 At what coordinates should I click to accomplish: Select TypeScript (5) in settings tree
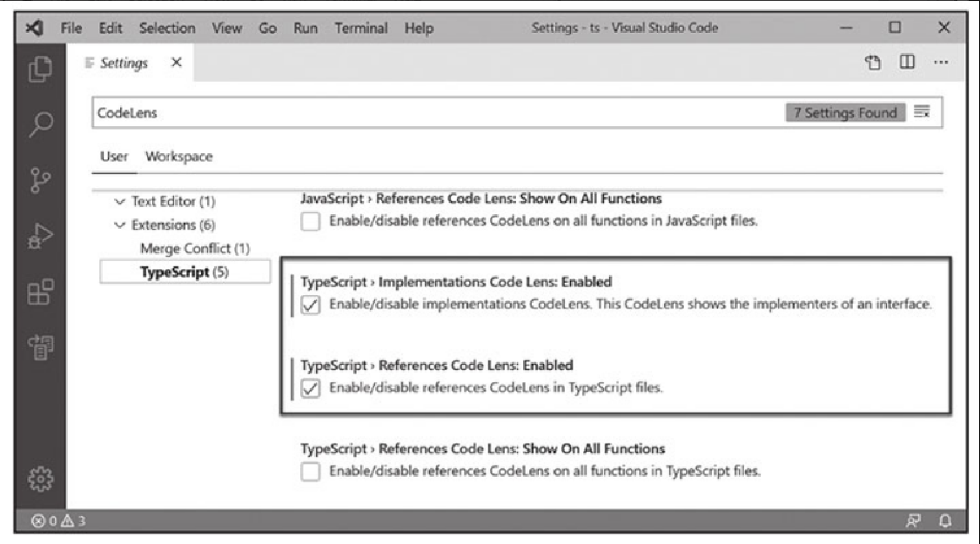[x=185, y=272]
